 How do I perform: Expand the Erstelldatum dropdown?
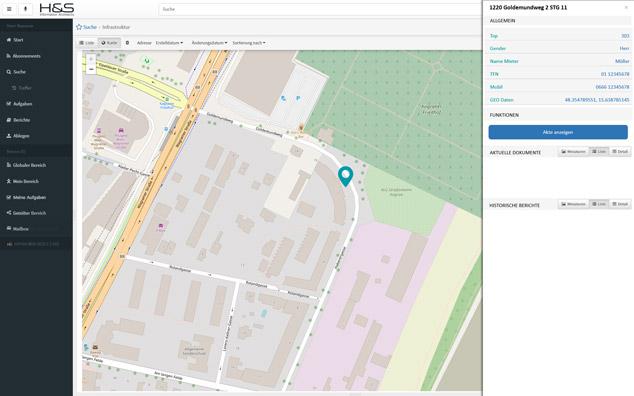(x=169, y=43)
